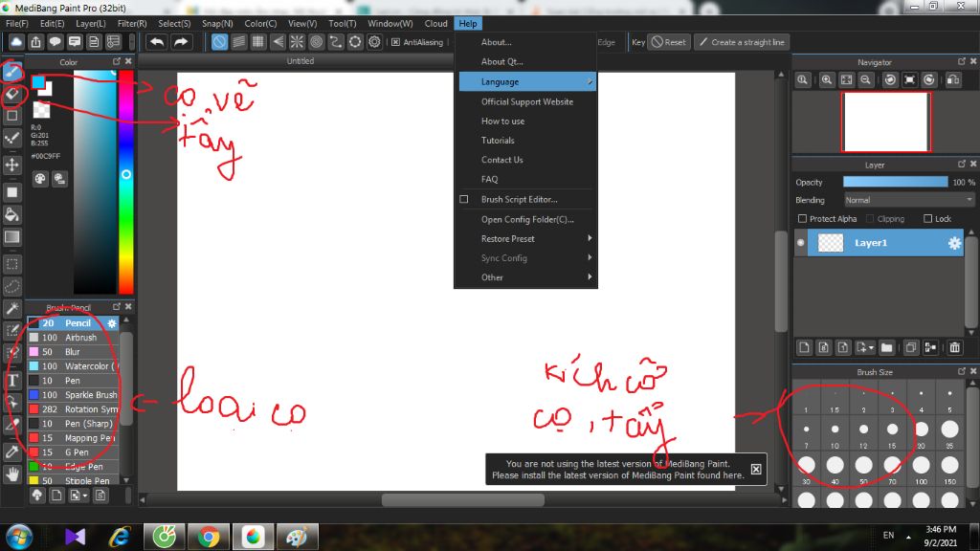Click the transparent color swatch
Screen dimensions: 980x551
pyautogui.click(x=41, y=110)
